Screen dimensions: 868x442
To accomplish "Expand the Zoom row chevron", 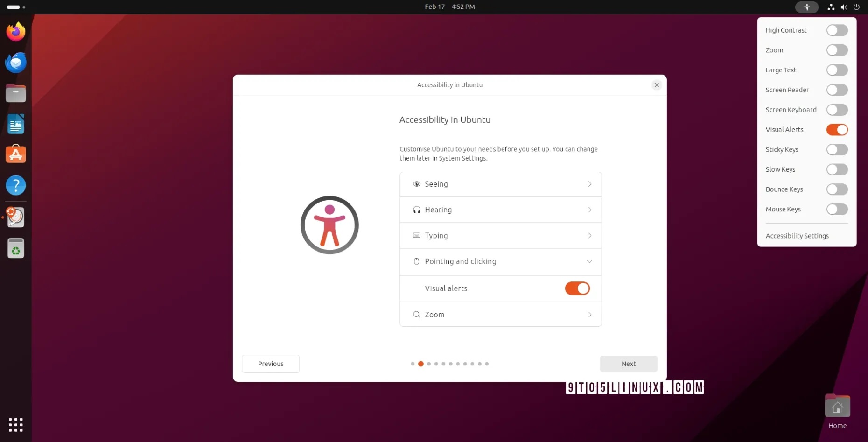I will point(590,315).
